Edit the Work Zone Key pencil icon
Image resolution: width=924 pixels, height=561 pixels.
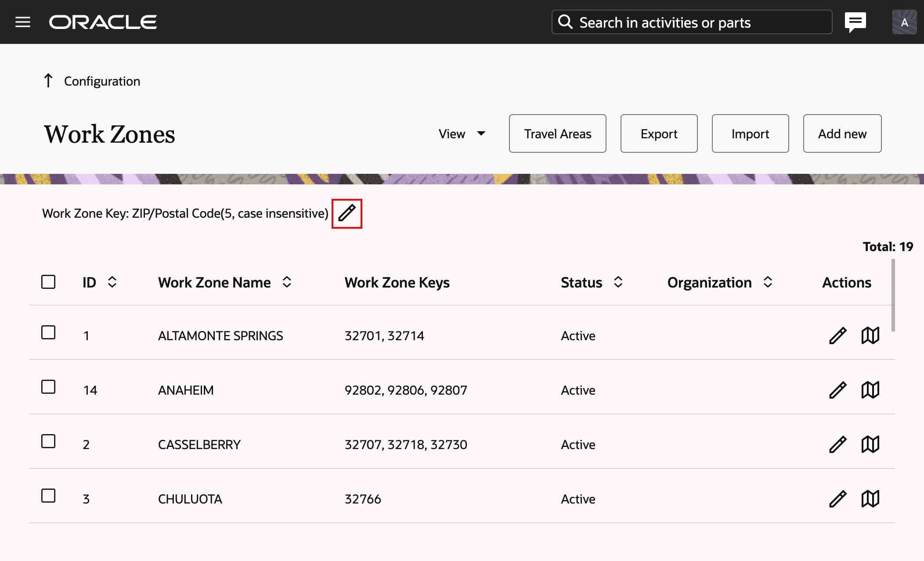point(347,213)
